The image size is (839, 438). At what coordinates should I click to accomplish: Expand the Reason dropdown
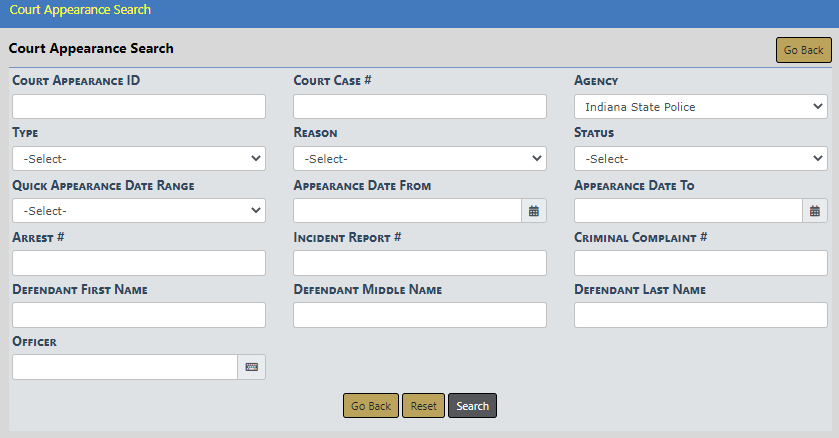point(420,159)
